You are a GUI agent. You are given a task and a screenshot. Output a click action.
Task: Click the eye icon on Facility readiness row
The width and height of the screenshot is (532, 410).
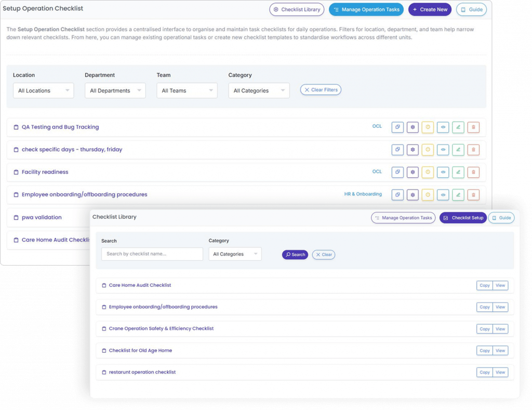pyautogui.click(x=443, y=172)
